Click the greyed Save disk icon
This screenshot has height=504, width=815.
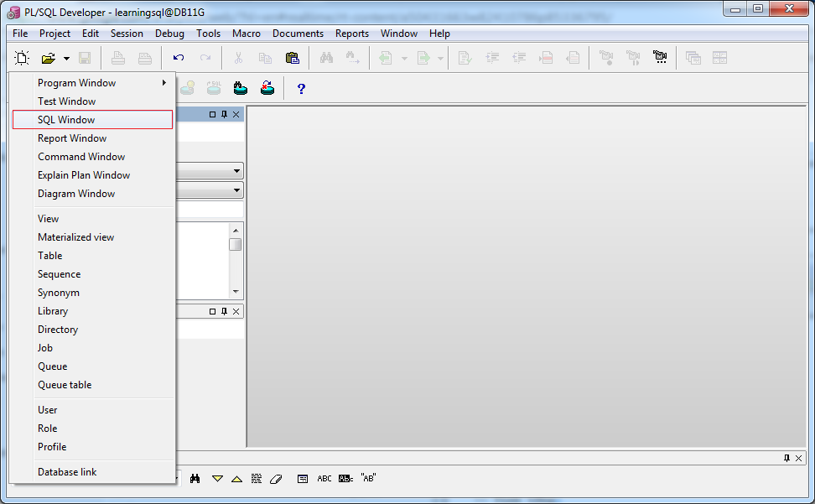coord(85,58)
